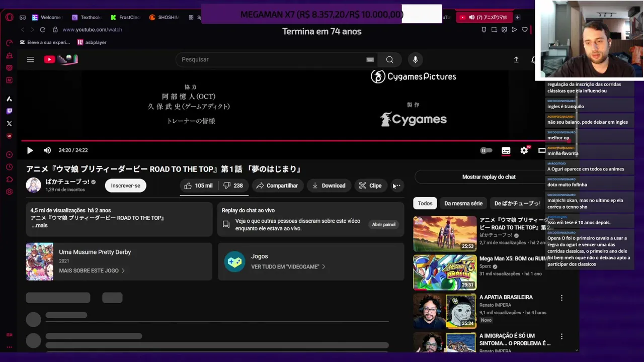Toggle autoplay switch in the player

click(486, 150)
